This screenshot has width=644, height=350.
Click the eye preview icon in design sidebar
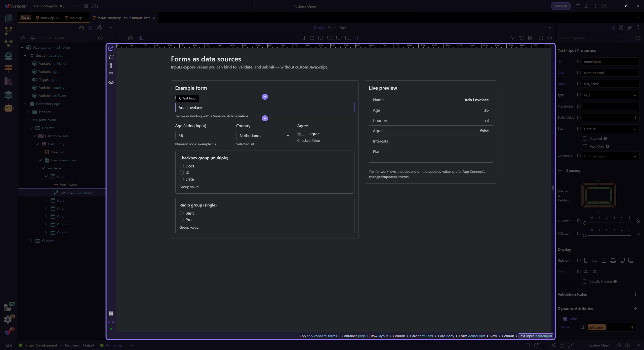tap(111, 83)
